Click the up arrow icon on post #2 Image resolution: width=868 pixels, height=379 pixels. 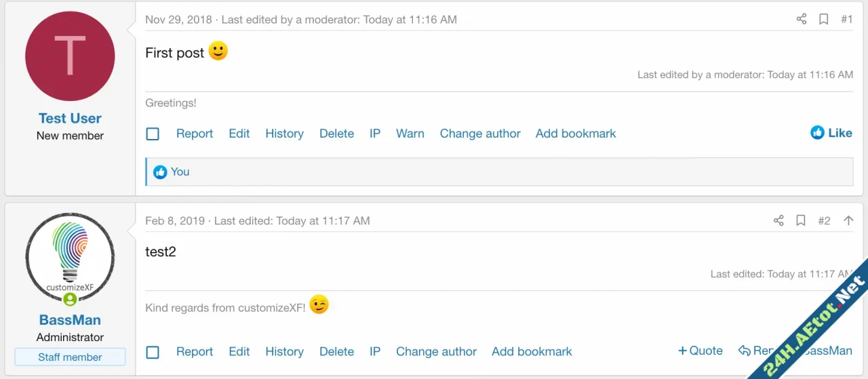pyautogui.click(x=848, y=220)
